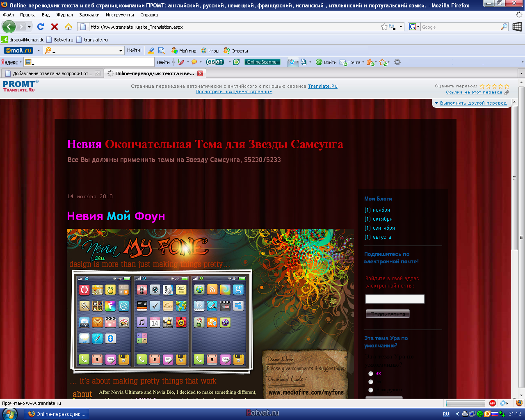
Task: Click the page search magnifier icon in the Mail.ru toolbar
Action: pos(162,50)
